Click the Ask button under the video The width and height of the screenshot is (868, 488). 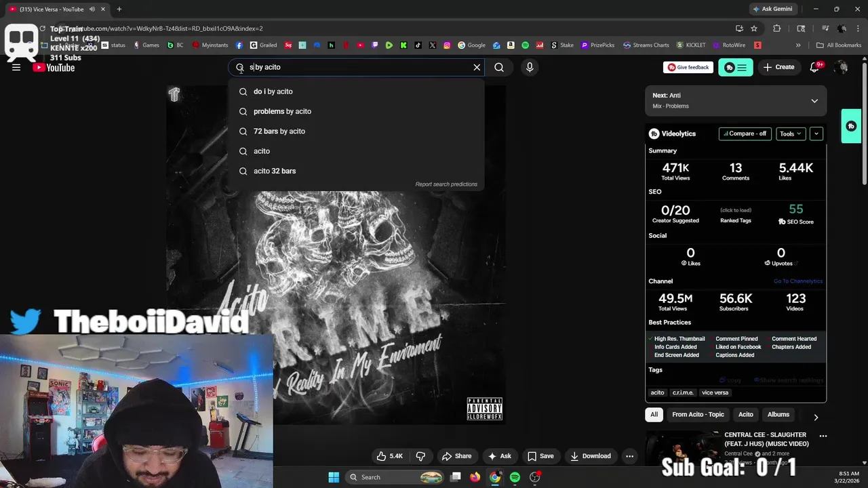pyautogui.click(x=500, y=456)
